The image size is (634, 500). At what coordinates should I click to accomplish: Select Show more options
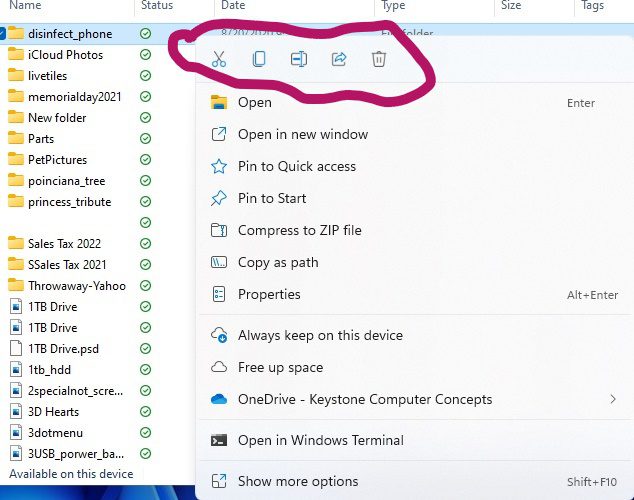[414, 481]
